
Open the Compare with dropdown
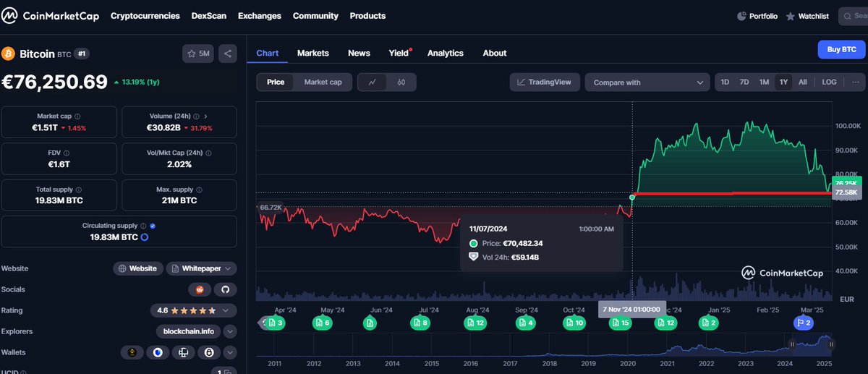point(647,82)
